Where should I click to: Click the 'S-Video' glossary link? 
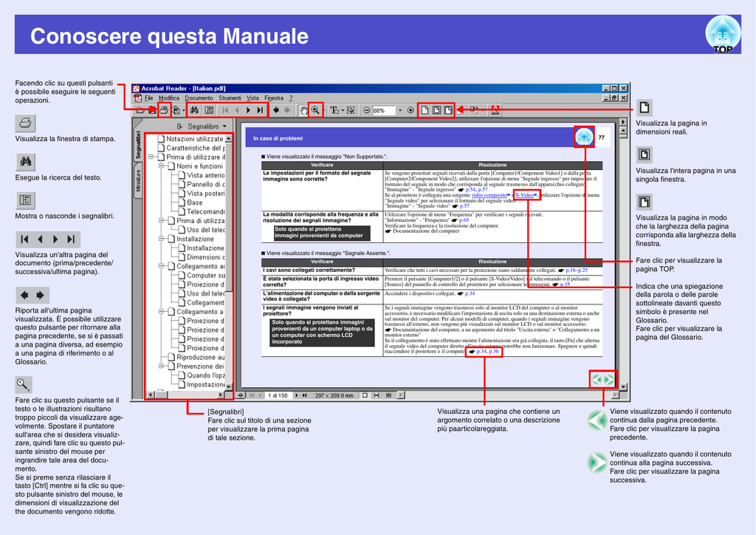click(525, 195)
